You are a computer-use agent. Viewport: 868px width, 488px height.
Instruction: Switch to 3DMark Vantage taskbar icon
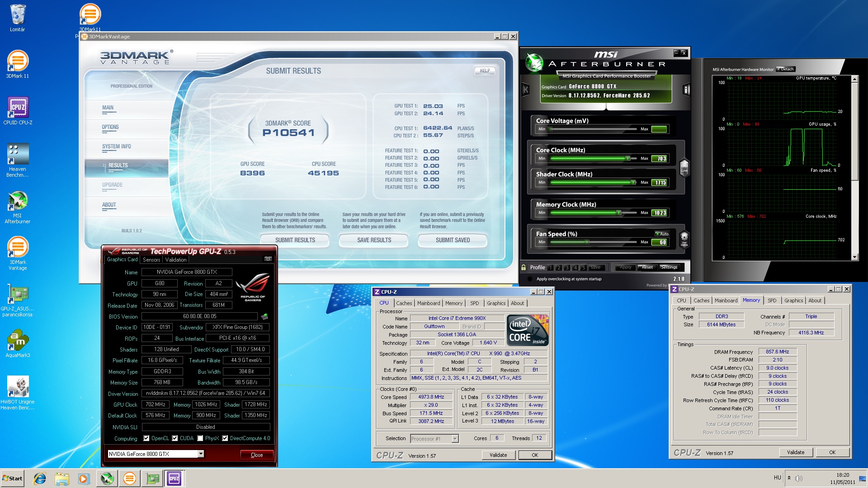[x=130, y=479]
